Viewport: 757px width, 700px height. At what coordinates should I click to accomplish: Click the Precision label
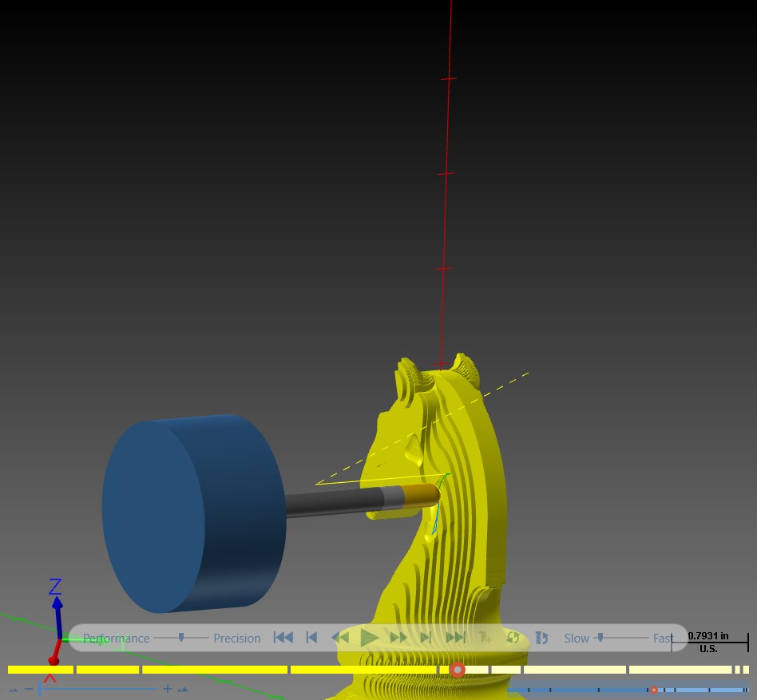pyautogui.click(x=237, y=639)
